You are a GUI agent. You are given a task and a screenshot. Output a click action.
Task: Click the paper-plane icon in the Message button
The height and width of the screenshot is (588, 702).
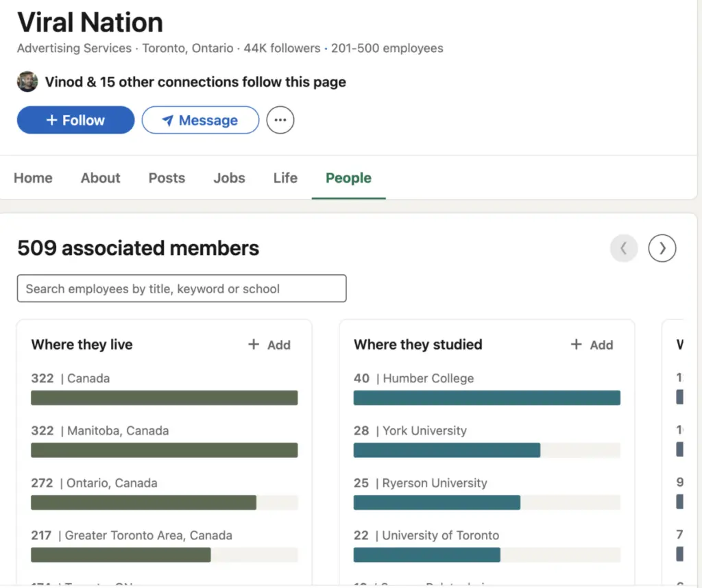pyautogui.click(x=167, y=120)
